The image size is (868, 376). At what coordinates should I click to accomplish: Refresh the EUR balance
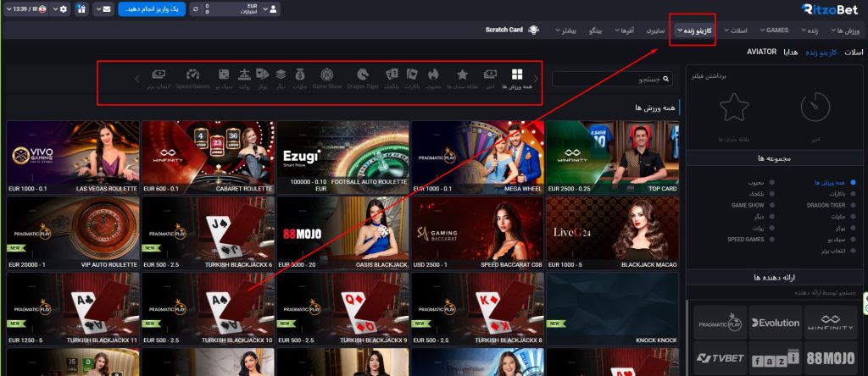coord(195,8)
